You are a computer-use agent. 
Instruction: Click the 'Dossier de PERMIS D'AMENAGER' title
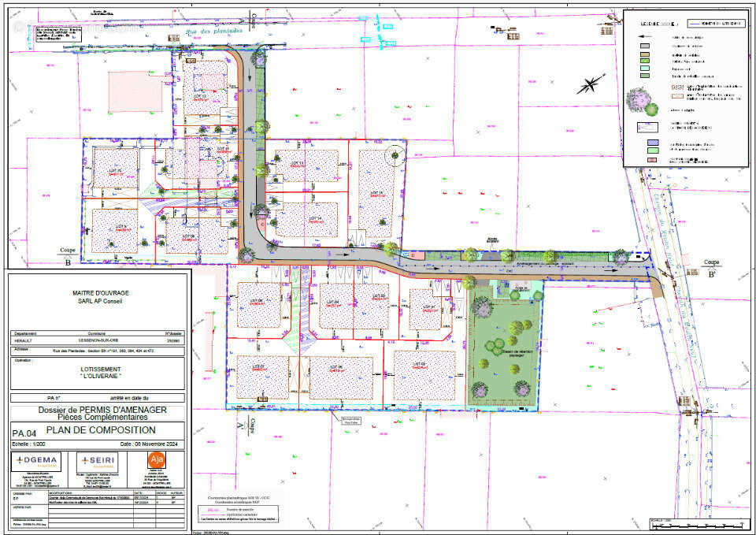tap(102, 410)
